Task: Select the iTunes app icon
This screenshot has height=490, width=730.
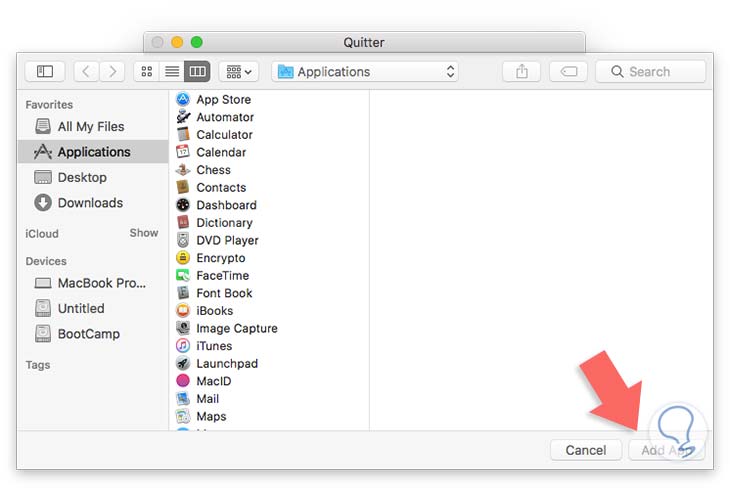Action: (x=183, y=346)
